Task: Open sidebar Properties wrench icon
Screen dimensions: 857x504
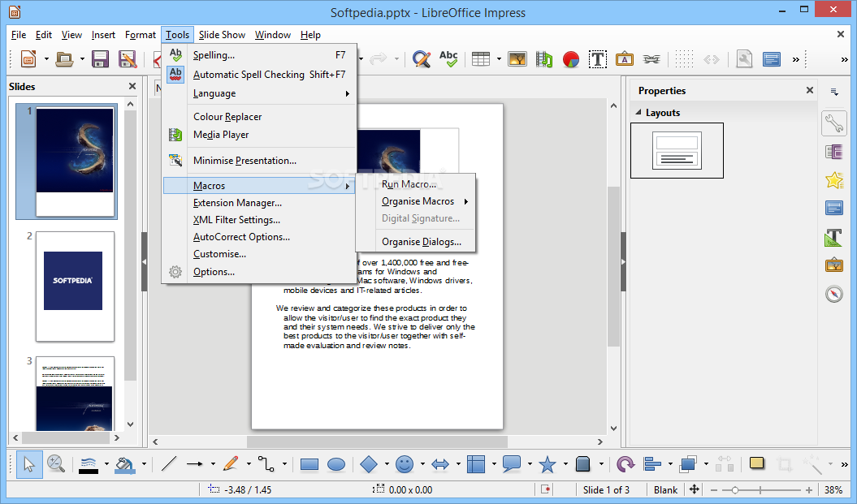Action: click(833, 123)
